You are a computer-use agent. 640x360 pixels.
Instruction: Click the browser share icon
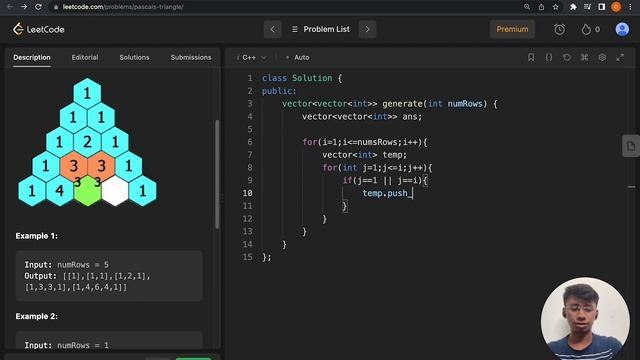(541, 7)
